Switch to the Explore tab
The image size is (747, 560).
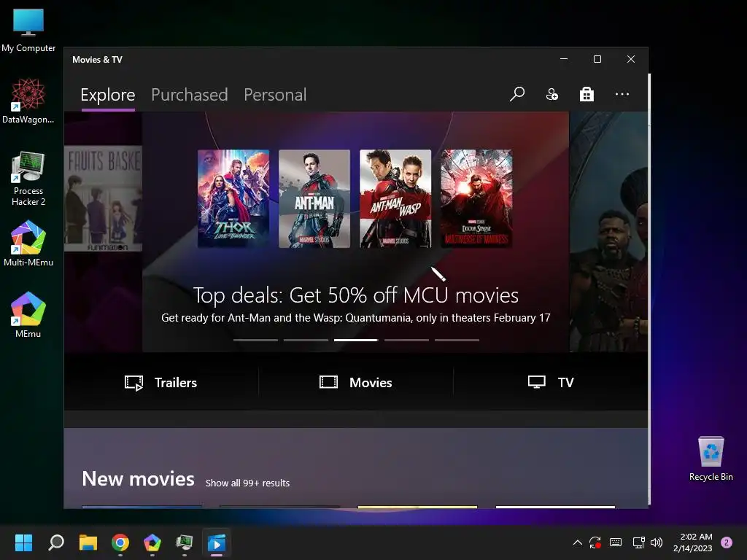[x=108, y=95]
